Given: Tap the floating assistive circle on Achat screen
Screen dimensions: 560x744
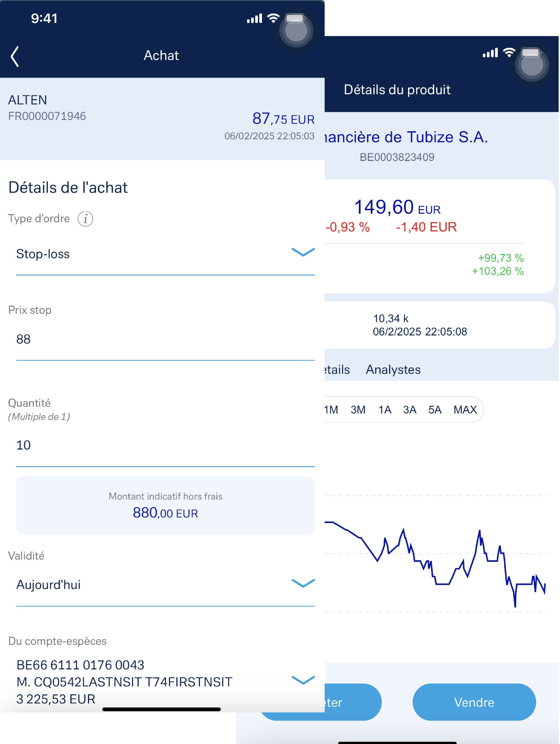Looking at the screenshot, I should click(296, 31).
